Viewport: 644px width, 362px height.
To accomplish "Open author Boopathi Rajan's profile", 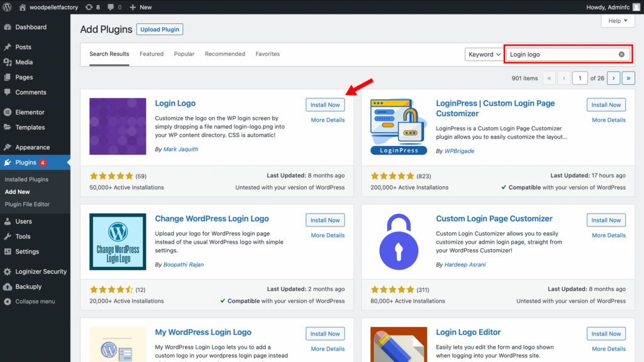I will (x=184, y=264).
